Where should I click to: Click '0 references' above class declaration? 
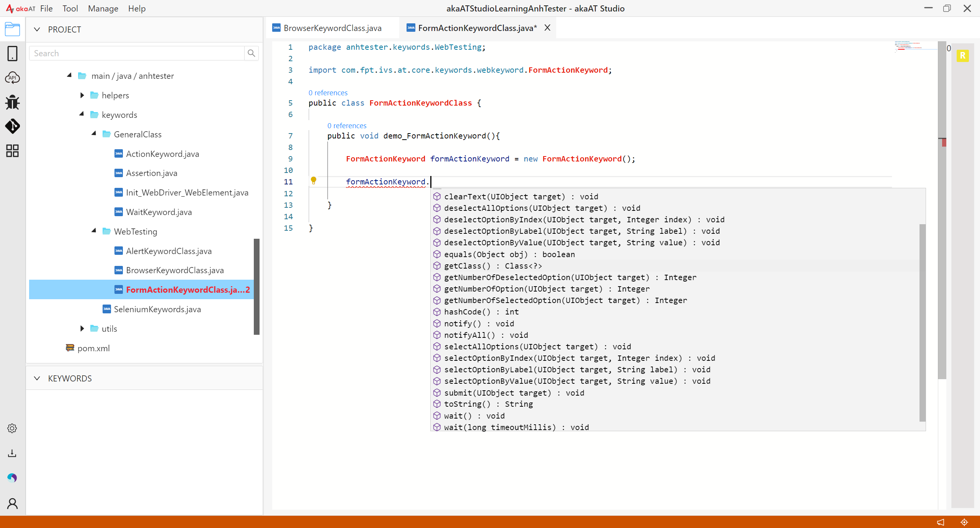pyautogui.click(x=328, y=93)
